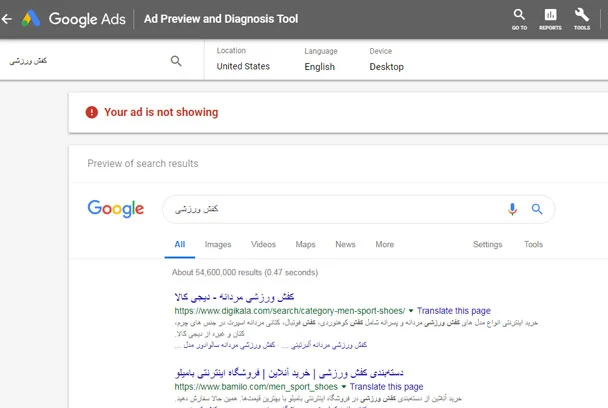This screenshot has width=608, height=408.
Task: Go back using the arrow icon
Action: point(7,19)
